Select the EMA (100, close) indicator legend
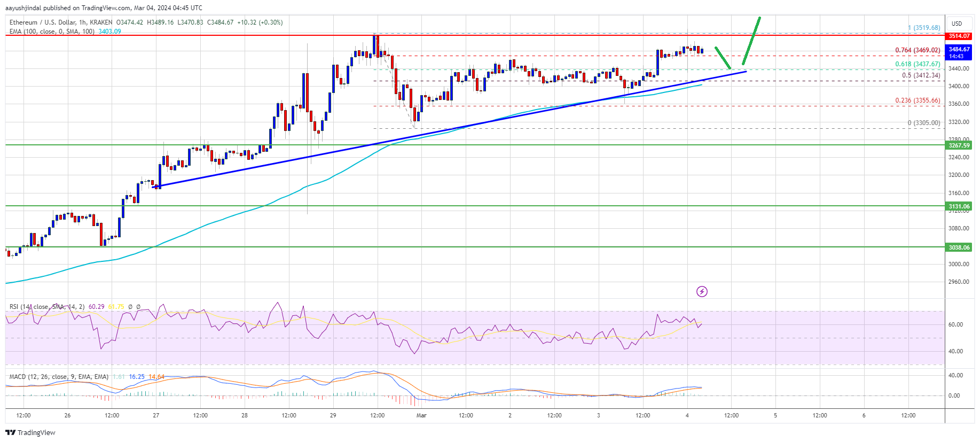The image size is (980, 442). [52, 32]
